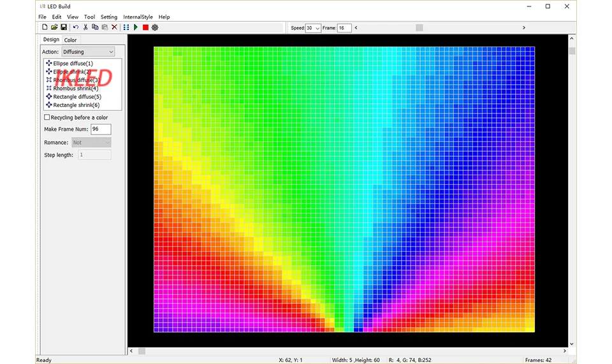Click the 'Width: 5 ,Height: 60' status text
This screenshot has height=364, width=612.
[356, 360]
